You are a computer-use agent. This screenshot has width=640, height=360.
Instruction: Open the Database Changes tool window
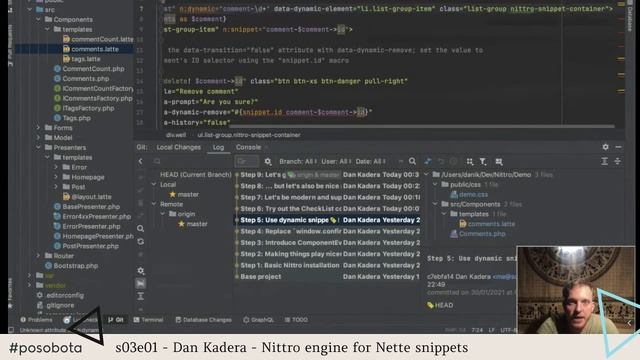pyautogui.click(x=203, y=320)
